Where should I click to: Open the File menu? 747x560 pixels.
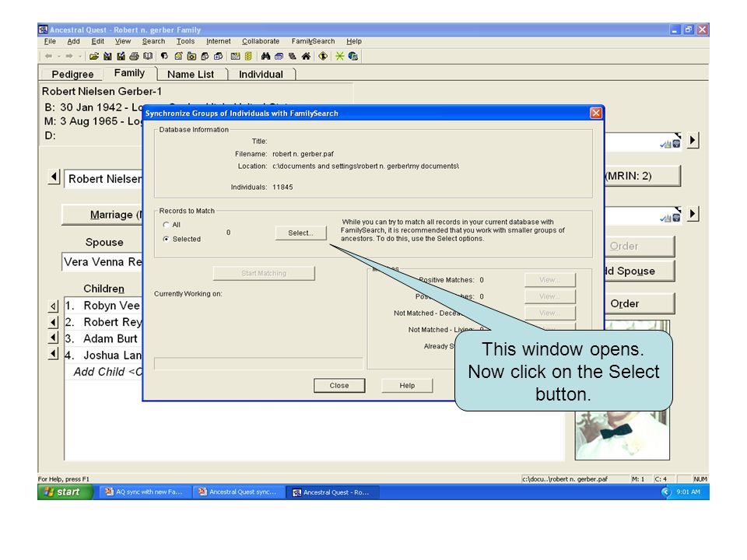50,41
